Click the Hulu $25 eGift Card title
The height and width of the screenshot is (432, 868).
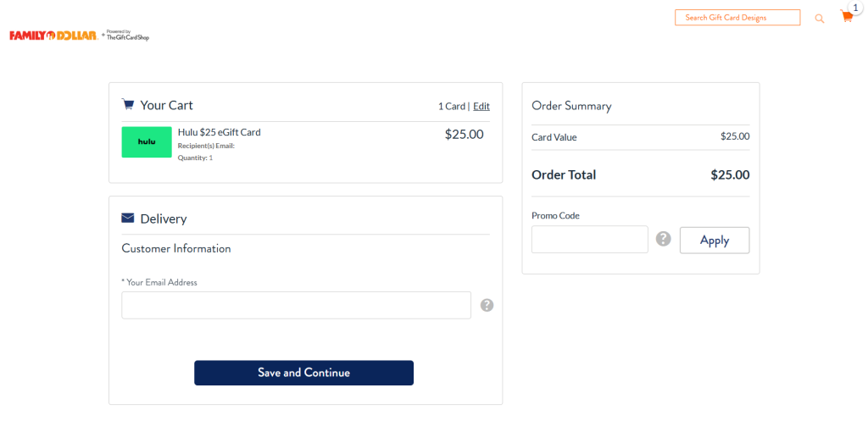tap(219, 132)
